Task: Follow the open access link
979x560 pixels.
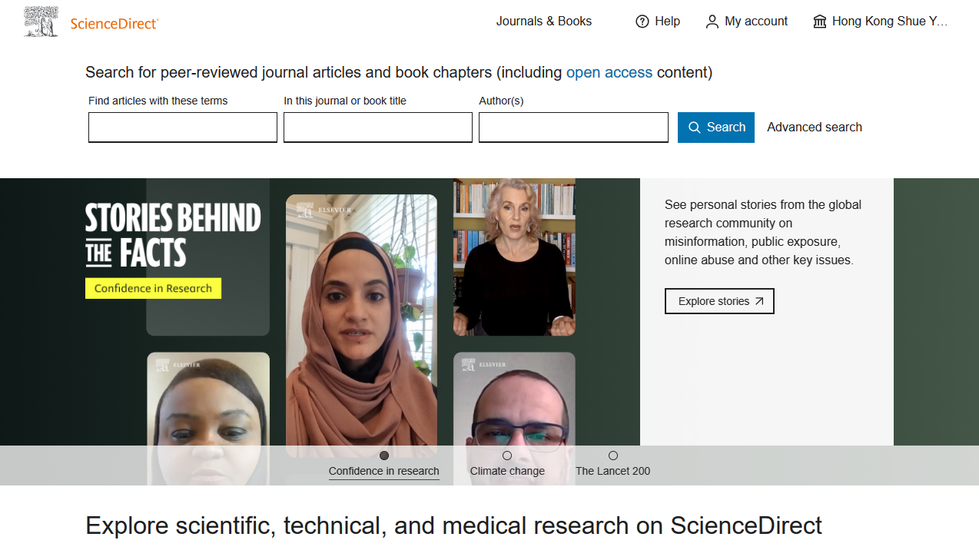Action: click(609, 73)
